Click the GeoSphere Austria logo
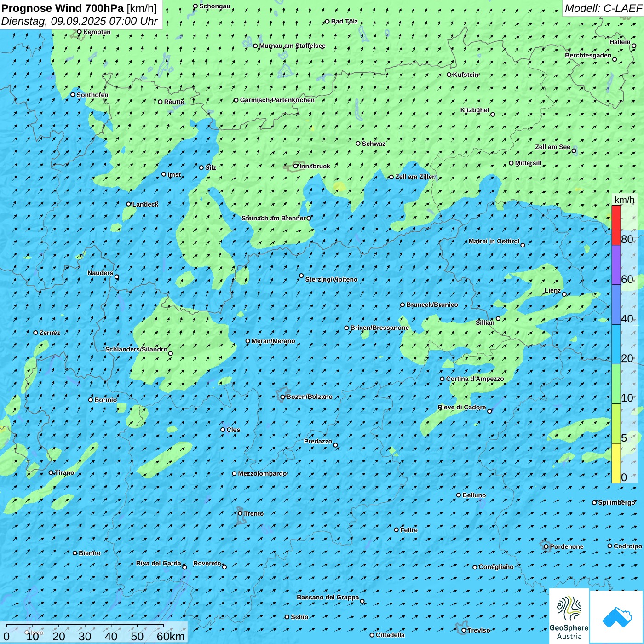The width and height of the screenshot is (644, 644). pos(569,615)
